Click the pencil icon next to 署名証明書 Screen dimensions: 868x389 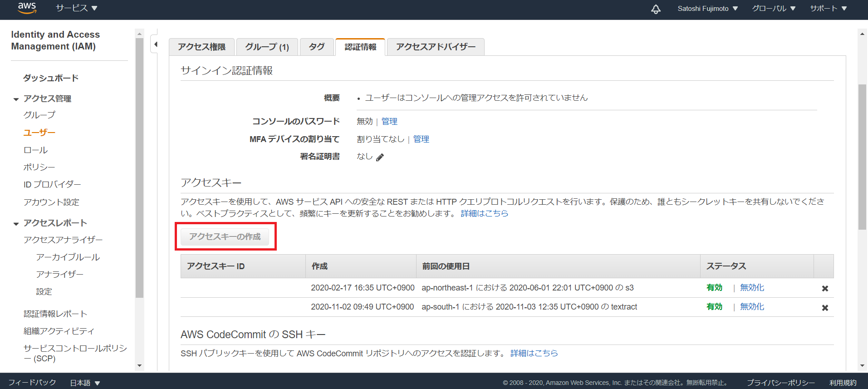pos(380,157)
